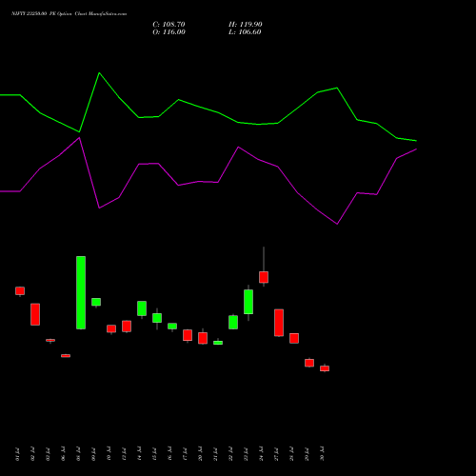476x476 pixels.
Task: Click the green candle above 23 Jul
Action: [248, 302]
